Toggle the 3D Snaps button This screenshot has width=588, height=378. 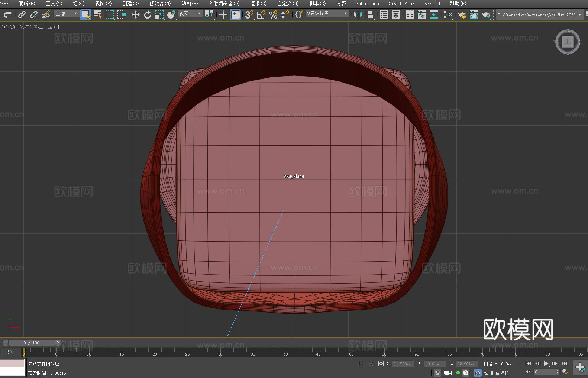tap(249, 14)
